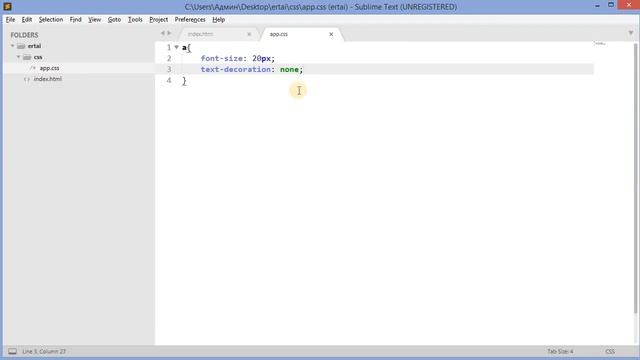Open the Edit menu

click(x=27, y=20)
